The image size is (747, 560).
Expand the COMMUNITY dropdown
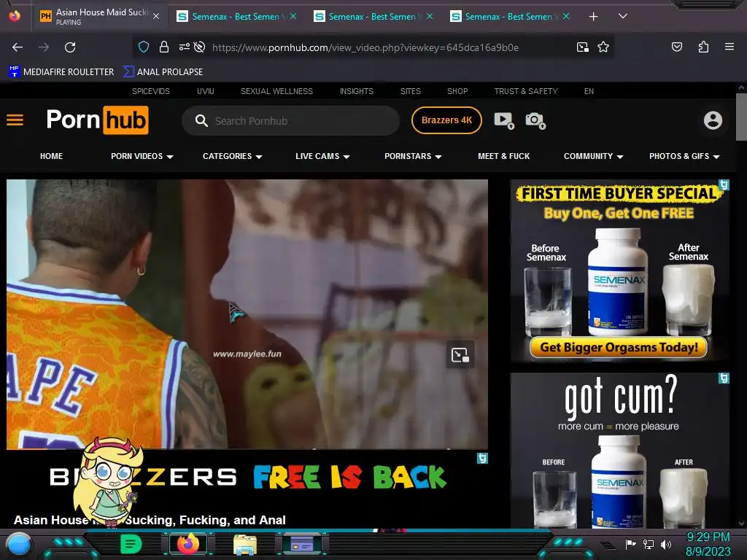(x=594, y=156)
